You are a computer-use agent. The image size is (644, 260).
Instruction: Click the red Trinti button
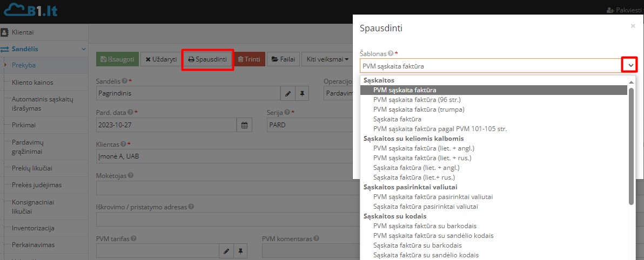click(250, 59)
